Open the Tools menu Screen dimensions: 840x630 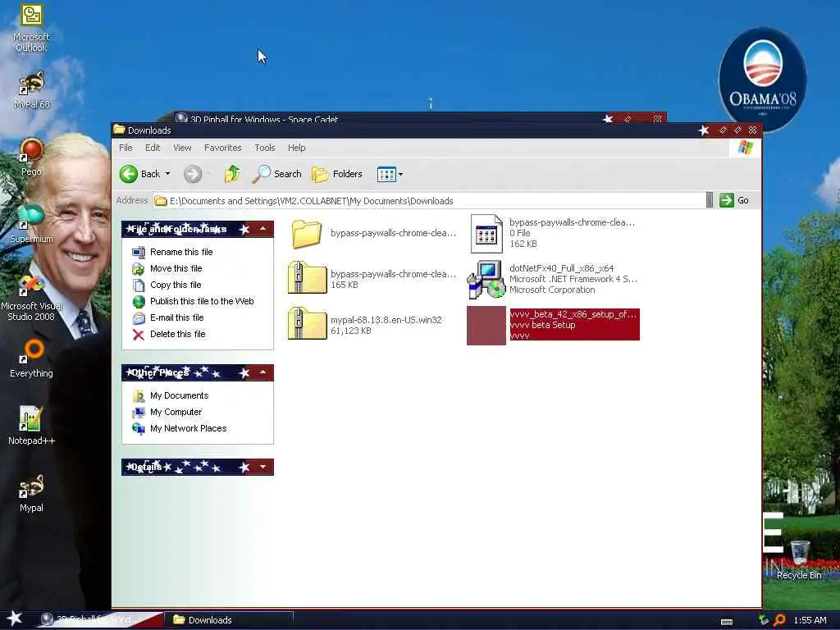[265, 148]
